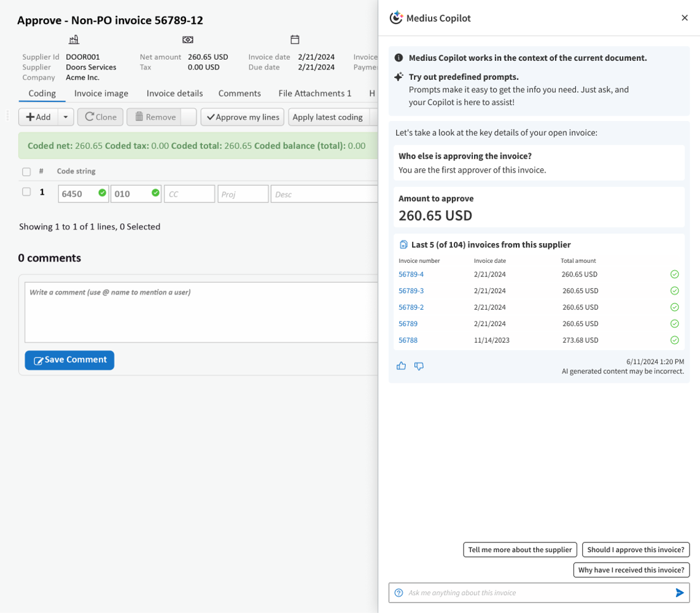The image size is (700, 613).
Task: Click the Save Comment button
Action: [x=69, y=360]
